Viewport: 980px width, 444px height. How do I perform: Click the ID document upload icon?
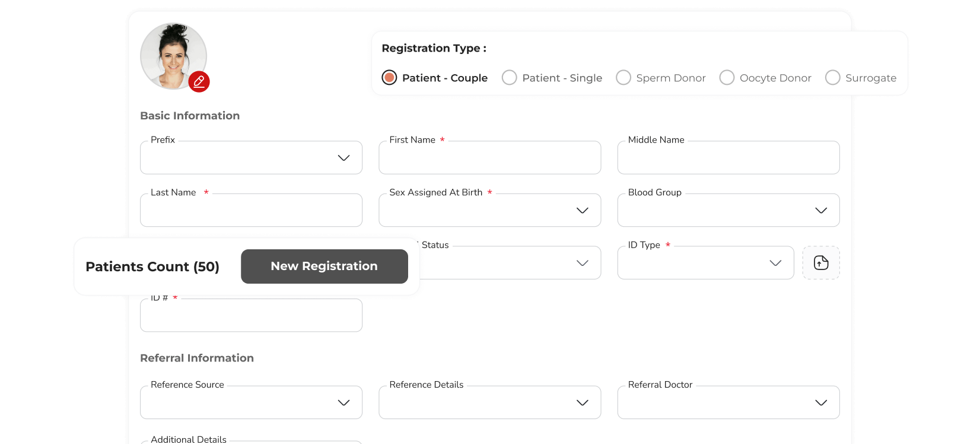click(x=821, y=262)
